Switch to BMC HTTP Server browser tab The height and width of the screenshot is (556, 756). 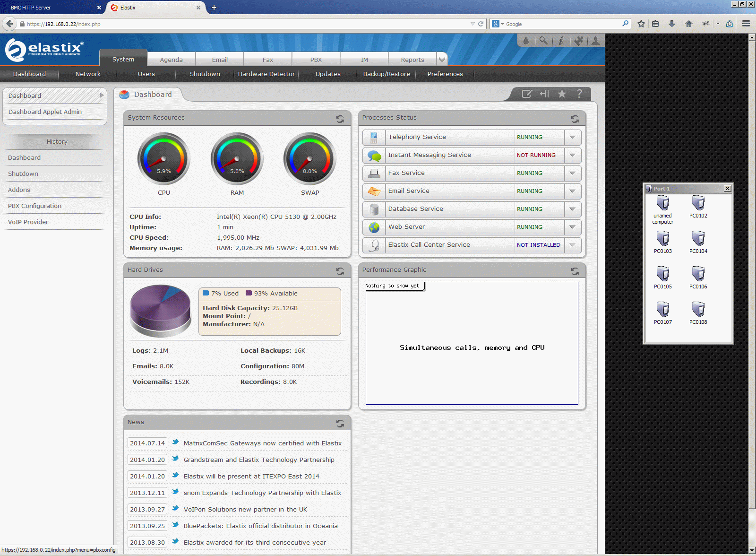click(x=52, y=8)
